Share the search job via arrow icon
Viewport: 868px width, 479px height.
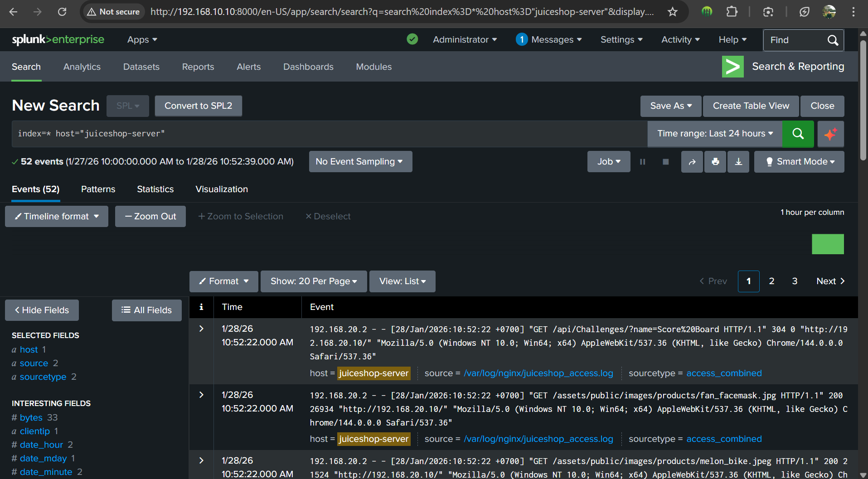click(x=692, y=162)
